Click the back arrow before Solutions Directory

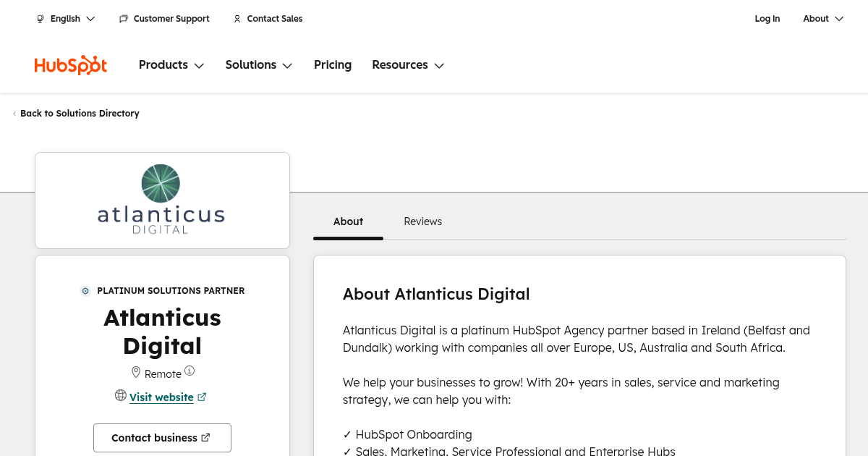click(x=14, y=114)
